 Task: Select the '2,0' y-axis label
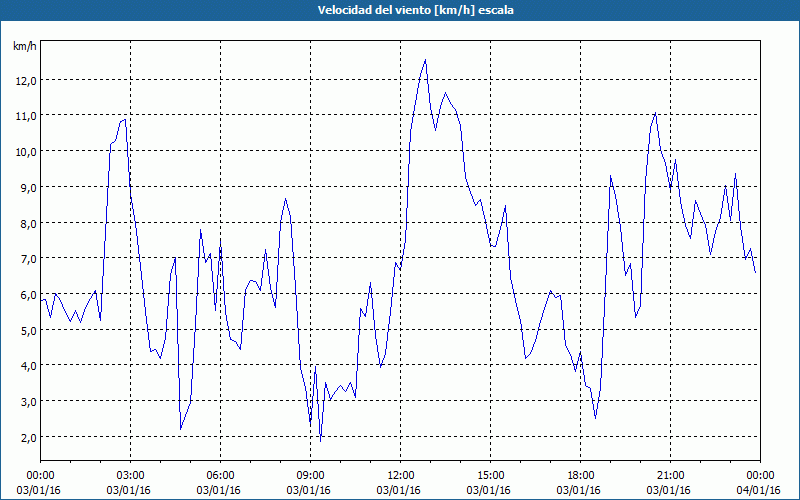29,437
